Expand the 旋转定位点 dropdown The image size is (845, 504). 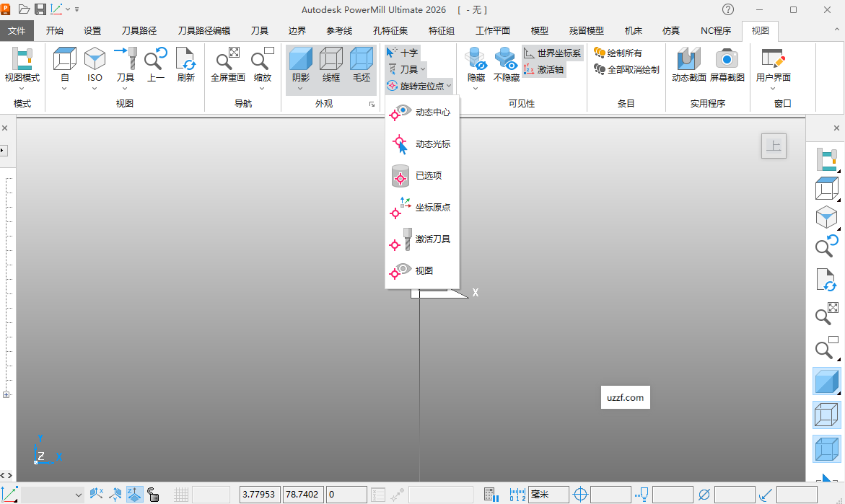[449, 86]
